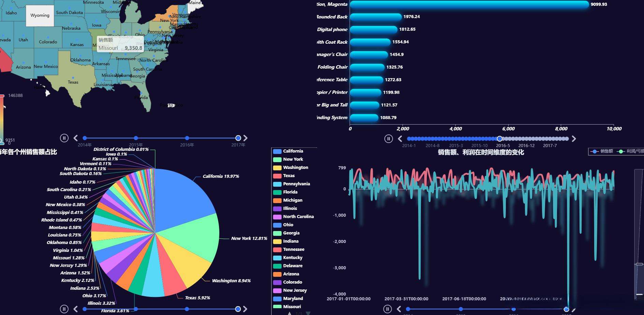Step forward on bar chart month timeline
The height and width of the screenshot is (315, 644).
(574, 139)
